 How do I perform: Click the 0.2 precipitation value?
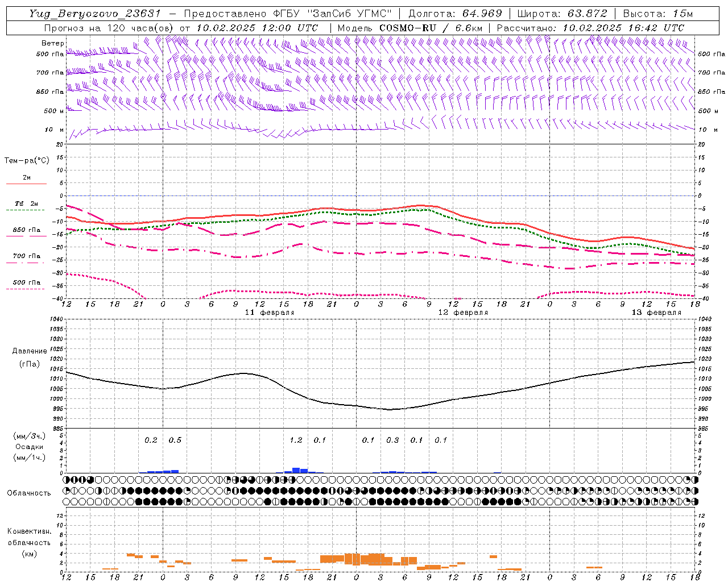coord(151,440)
